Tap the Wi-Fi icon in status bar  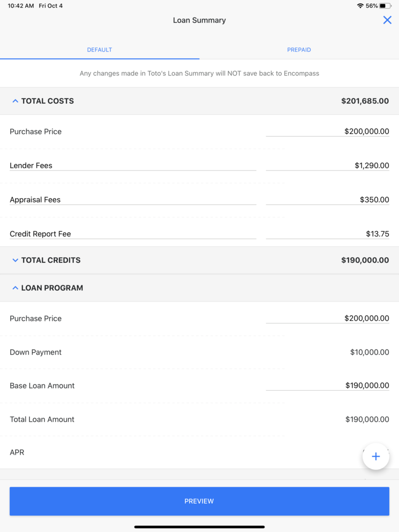pos(360,6)
